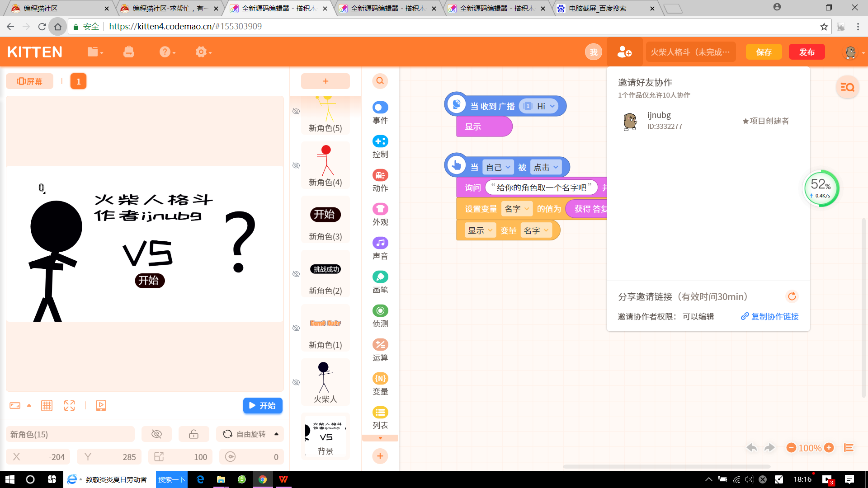The width and height of the screenshot is (868, 488).
Task: Open the robot/mobile preview icon in header
Action: [x=129, y=52]
